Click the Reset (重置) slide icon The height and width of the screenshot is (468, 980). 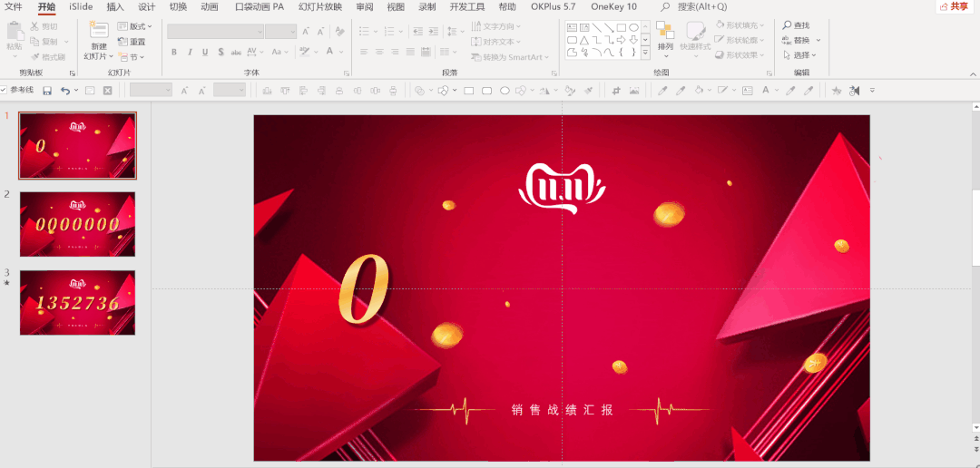122,42
